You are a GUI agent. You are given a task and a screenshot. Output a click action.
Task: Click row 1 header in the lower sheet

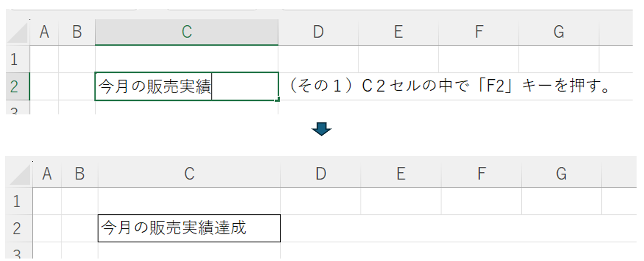coord(17,201)
